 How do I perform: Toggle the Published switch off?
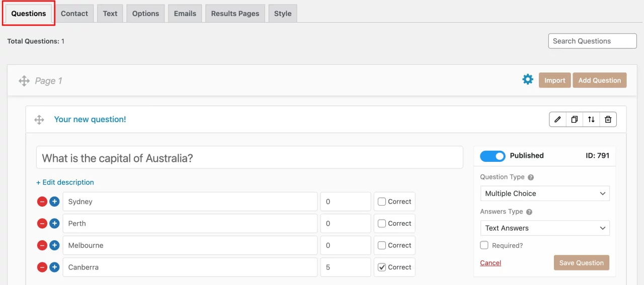493,156
